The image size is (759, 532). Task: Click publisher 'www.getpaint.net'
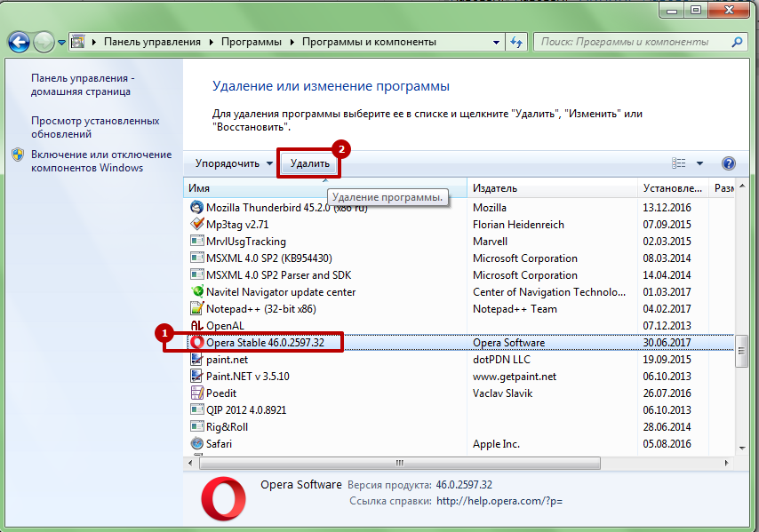click(x=515, y=377)
